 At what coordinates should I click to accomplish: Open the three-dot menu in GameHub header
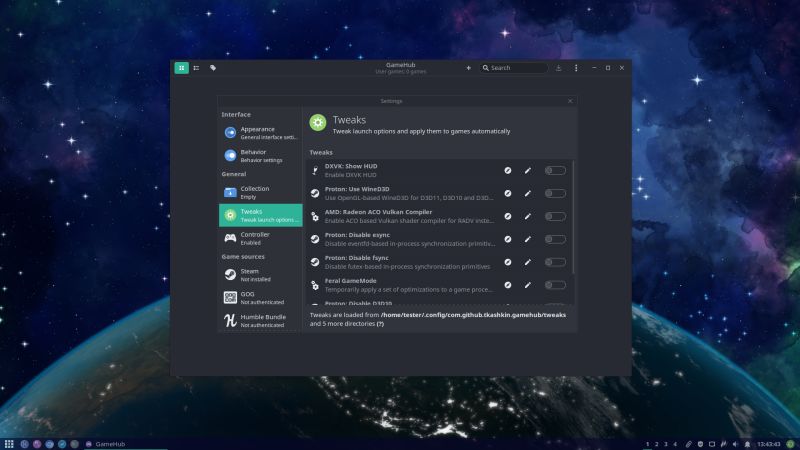576,68
